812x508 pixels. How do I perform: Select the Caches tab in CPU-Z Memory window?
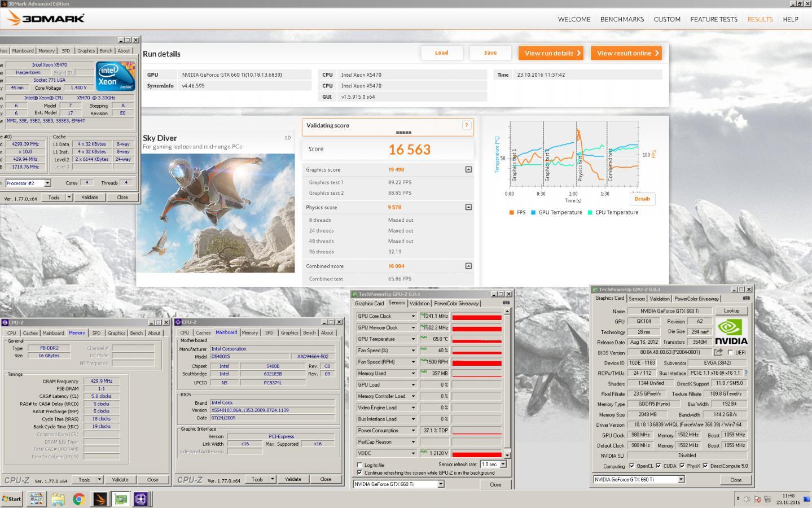click(x=30, y=333)
